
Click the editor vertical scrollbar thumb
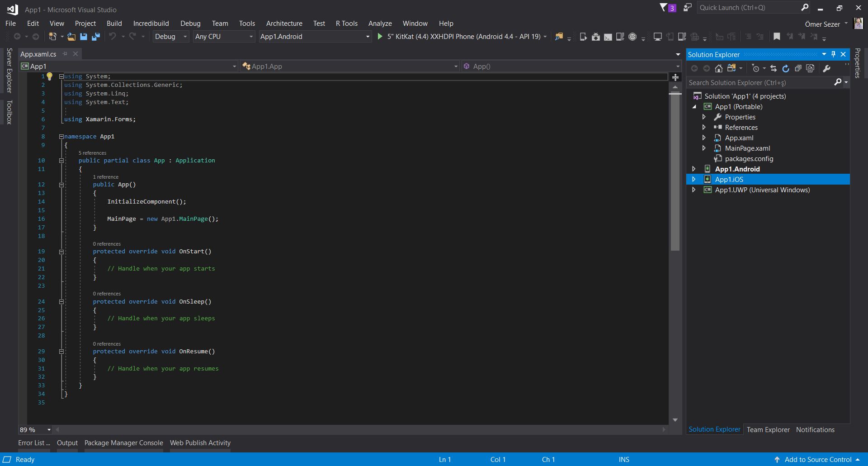click(x=675, y=172)
